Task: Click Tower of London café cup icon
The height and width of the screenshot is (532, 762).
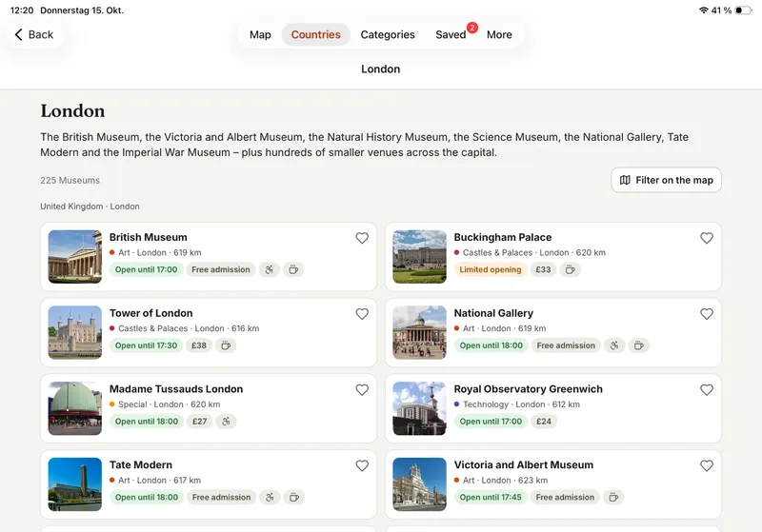Action: 226,345
